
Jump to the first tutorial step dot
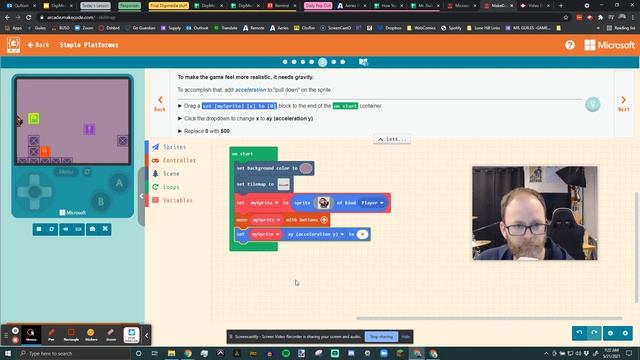click(x=285, y=62)
